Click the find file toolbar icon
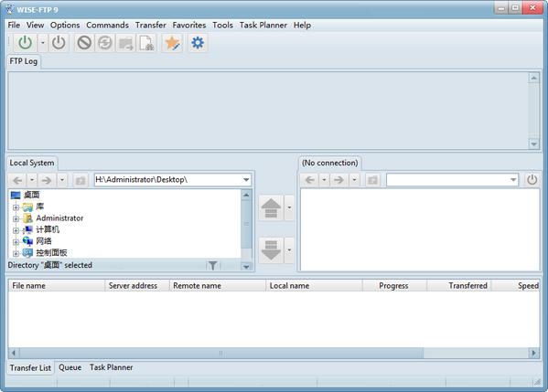Image resolution: width=548 pixels, height=392 pixels. 146,43
